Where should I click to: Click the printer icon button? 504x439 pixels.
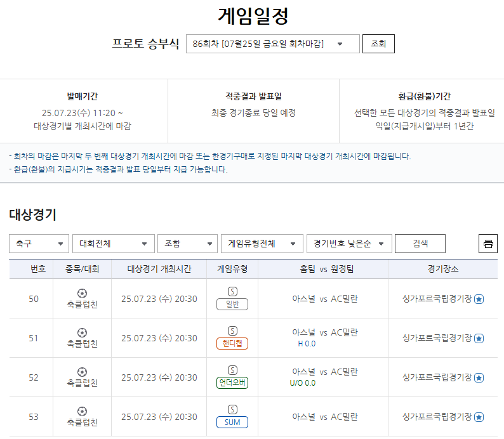coord(487,244)
